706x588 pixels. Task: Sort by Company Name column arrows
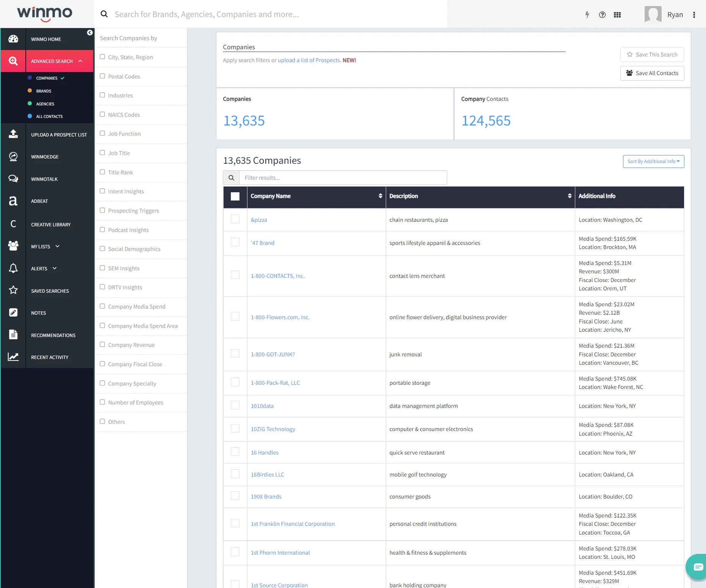pos(380,196)
